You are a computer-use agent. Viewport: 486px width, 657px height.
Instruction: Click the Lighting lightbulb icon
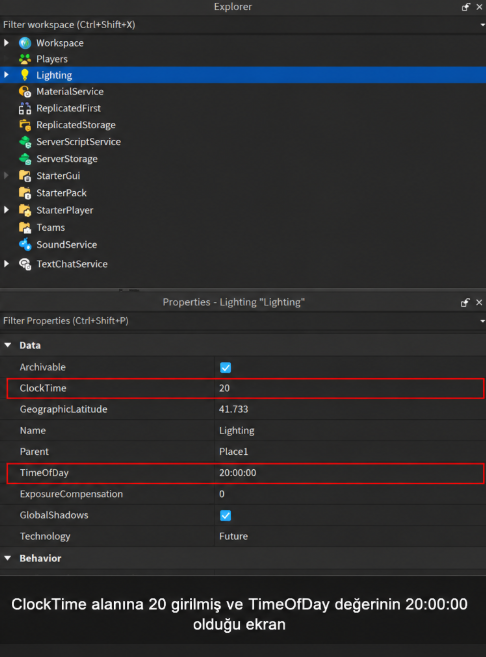pyautogui.click(x=25, y=75)
